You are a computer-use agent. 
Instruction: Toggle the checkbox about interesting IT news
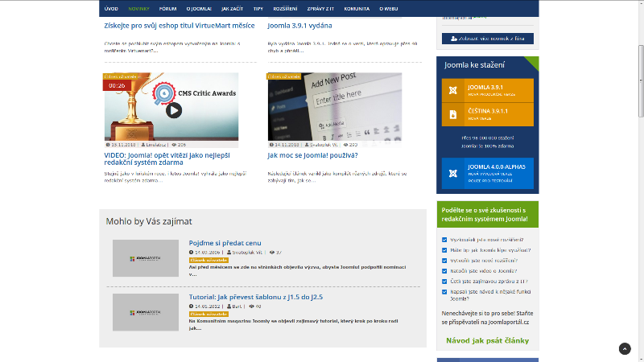click(x=444, y=282)
